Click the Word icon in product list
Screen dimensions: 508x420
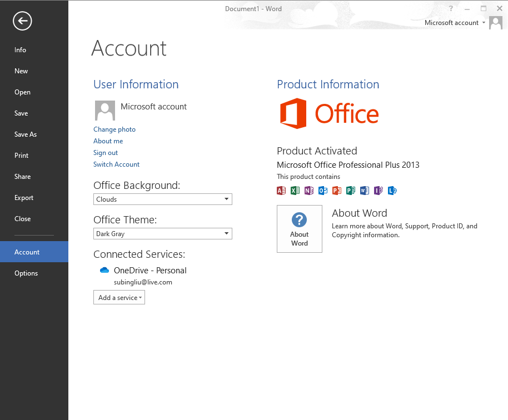click(365, 191)
